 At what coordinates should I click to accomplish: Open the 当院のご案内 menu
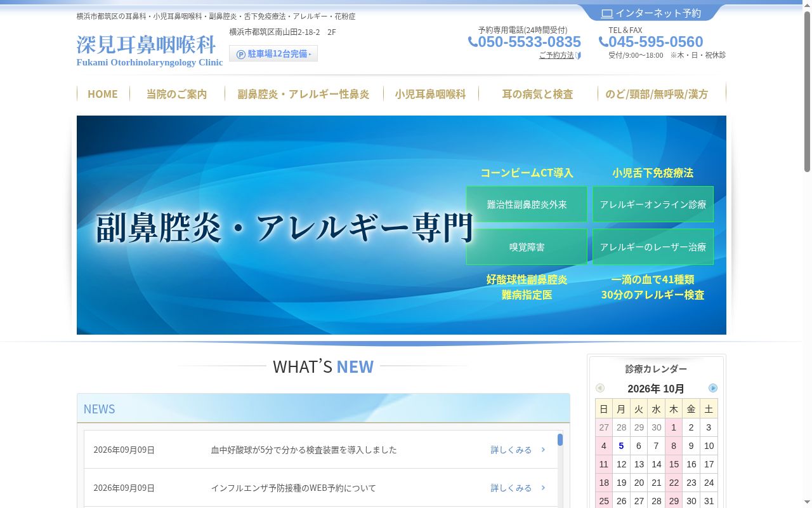click(177, 94)
